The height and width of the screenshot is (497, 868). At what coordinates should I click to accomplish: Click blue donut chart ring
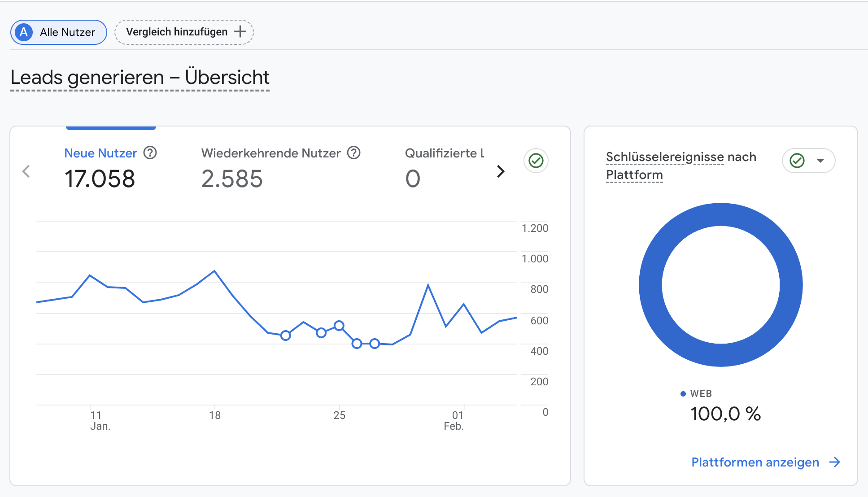(650, 285)
